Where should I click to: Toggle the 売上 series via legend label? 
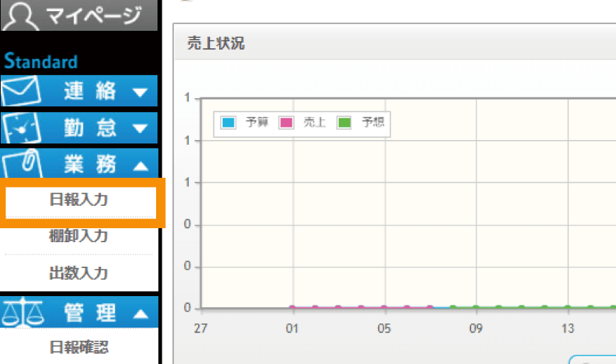[314, 123]
